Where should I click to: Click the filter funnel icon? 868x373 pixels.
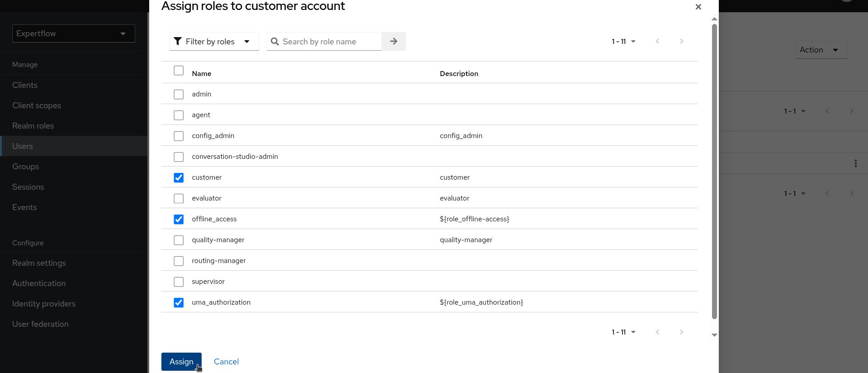[x=178, y=42]
